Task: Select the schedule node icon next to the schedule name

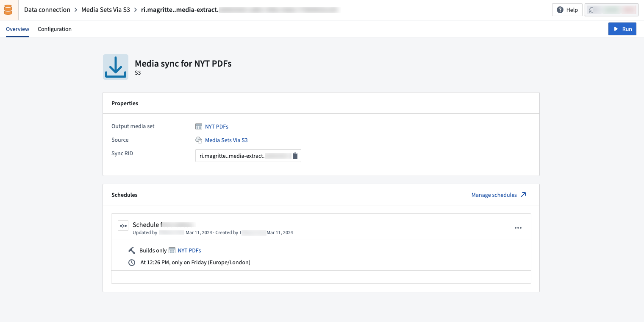Action: (123, 225)
